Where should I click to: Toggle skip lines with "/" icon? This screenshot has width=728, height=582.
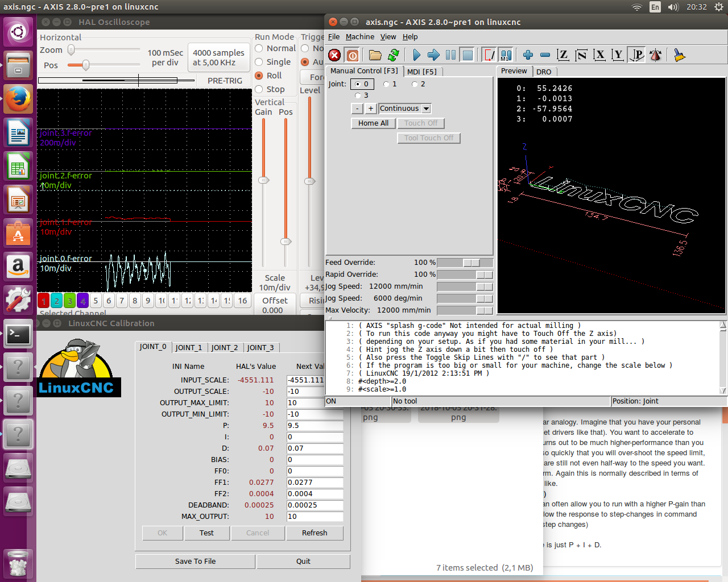pyautogui.click(x=489, y=55)
